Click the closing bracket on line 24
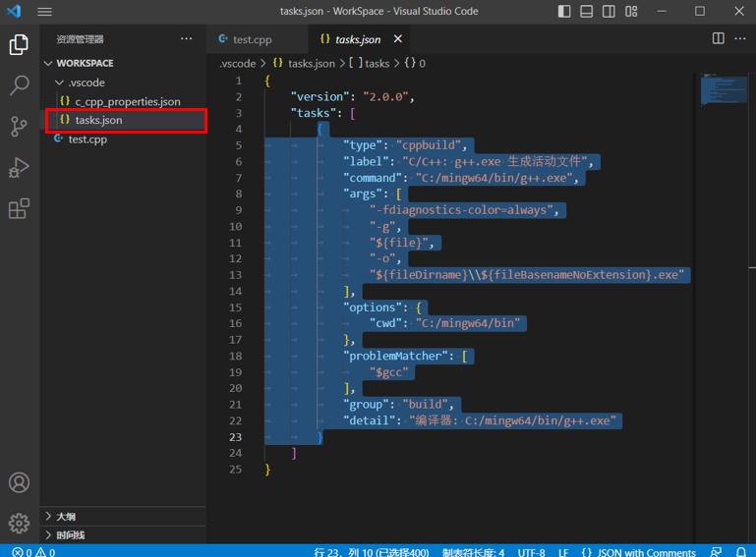Viewport: 756px width, 557px height. click(294, 453)
